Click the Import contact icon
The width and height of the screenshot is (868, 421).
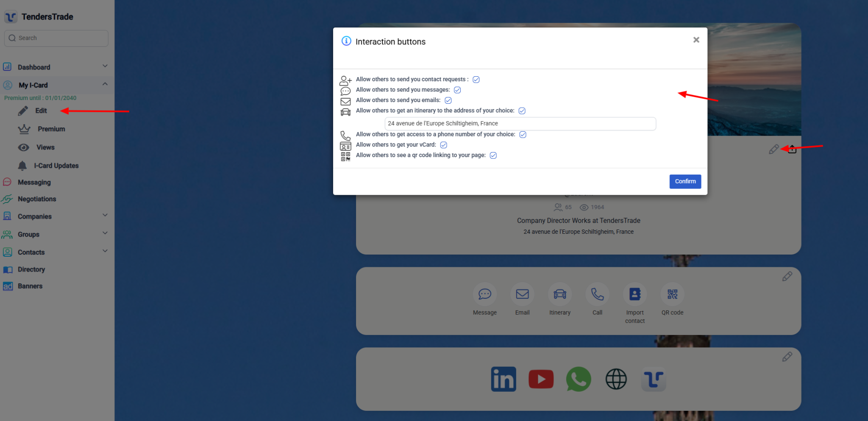pos(635,294)
